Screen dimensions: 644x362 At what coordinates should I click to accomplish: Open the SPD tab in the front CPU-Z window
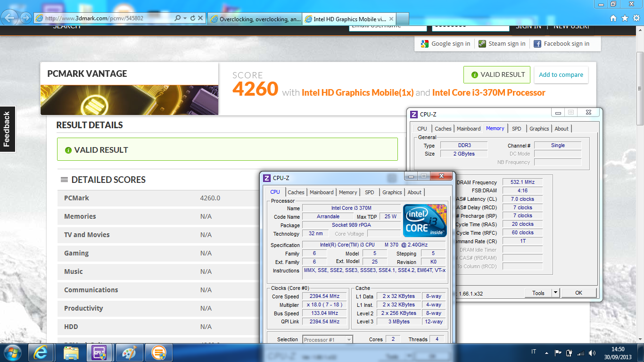click(370, 192)
